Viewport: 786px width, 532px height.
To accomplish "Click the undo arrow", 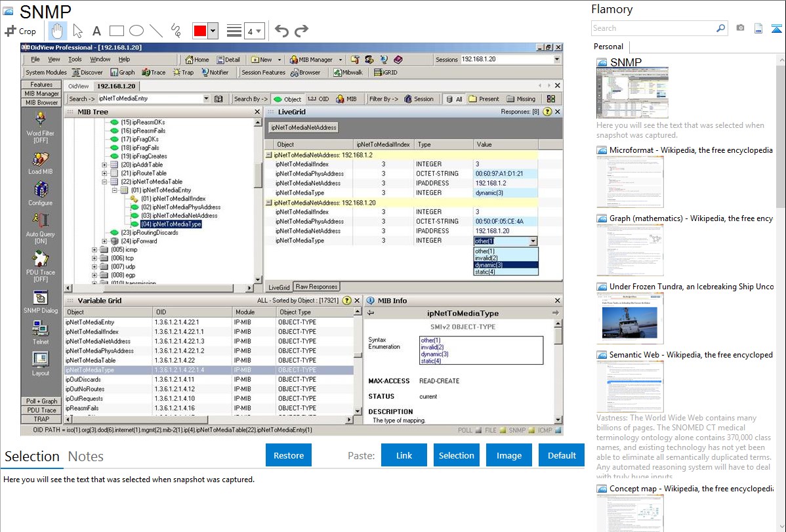I will pyautogui.click(x=281, y=31).
